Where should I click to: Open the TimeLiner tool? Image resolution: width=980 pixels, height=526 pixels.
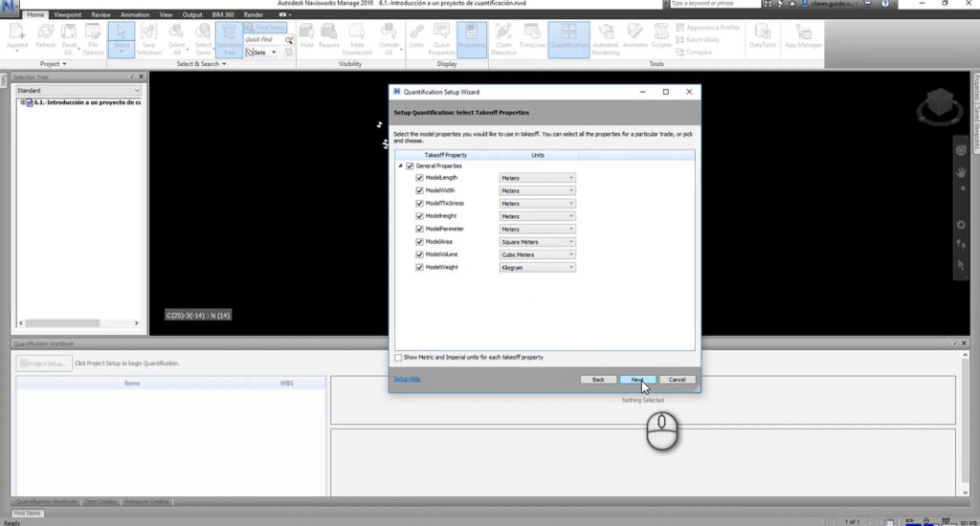(533, 39)
